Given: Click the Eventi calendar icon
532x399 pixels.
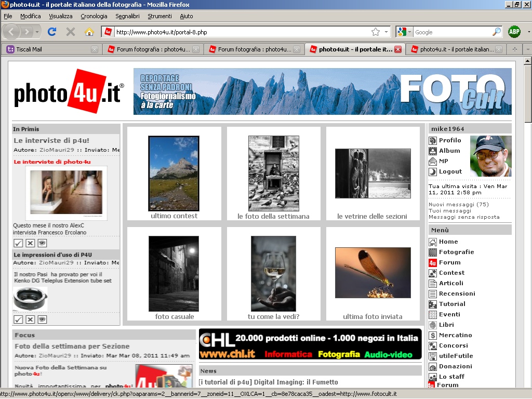Looking at the screenshot, I should 433,314.
